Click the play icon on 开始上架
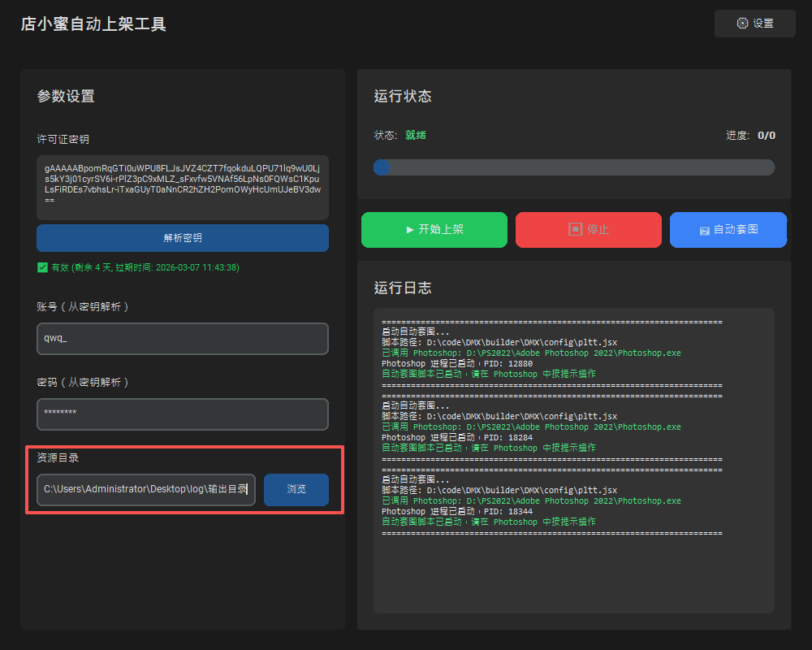The width and height of the screenshot is (812, 650). pyautogui.click(x=410, y=230)
